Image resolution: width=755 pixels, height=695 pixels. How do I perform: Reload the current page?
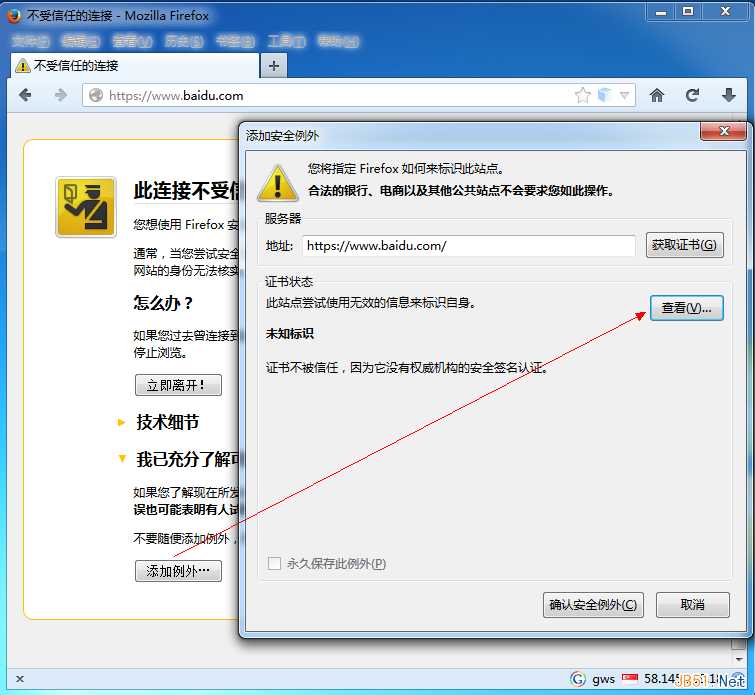click(x=692, y=95)
